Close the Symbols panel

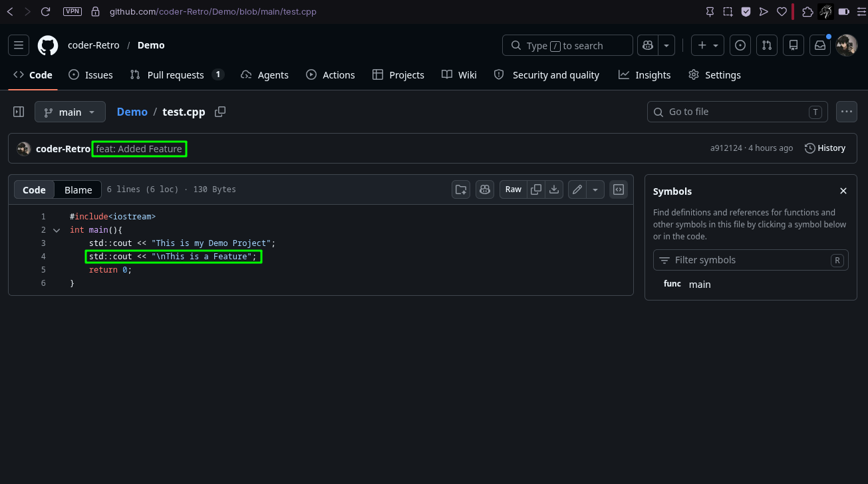point(843,191)
